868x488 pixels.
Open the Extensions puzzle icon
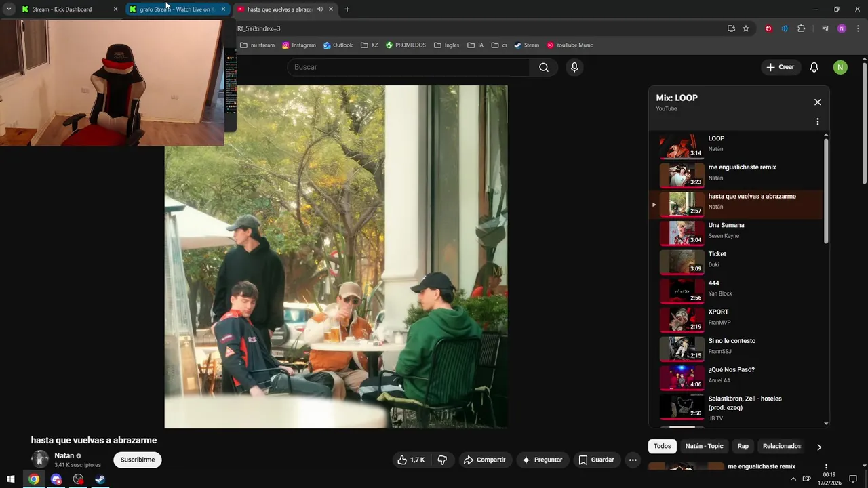(x=802, y=28)
